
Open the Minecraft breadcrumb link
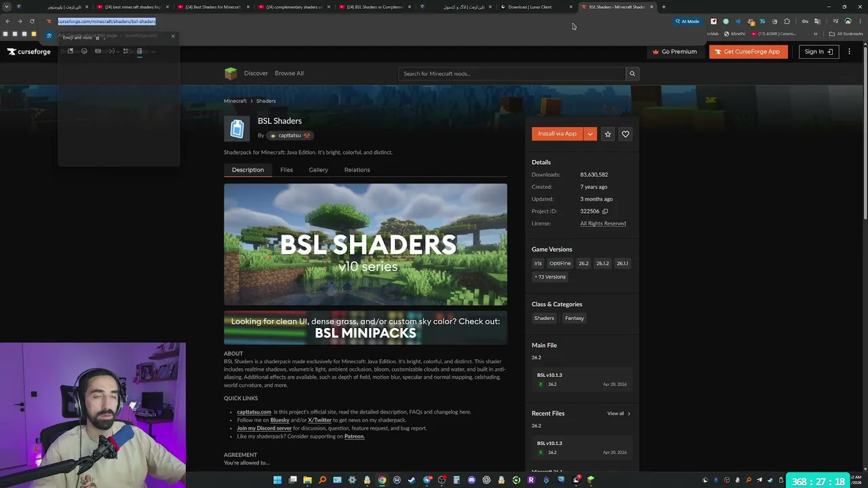click(235, 101)
